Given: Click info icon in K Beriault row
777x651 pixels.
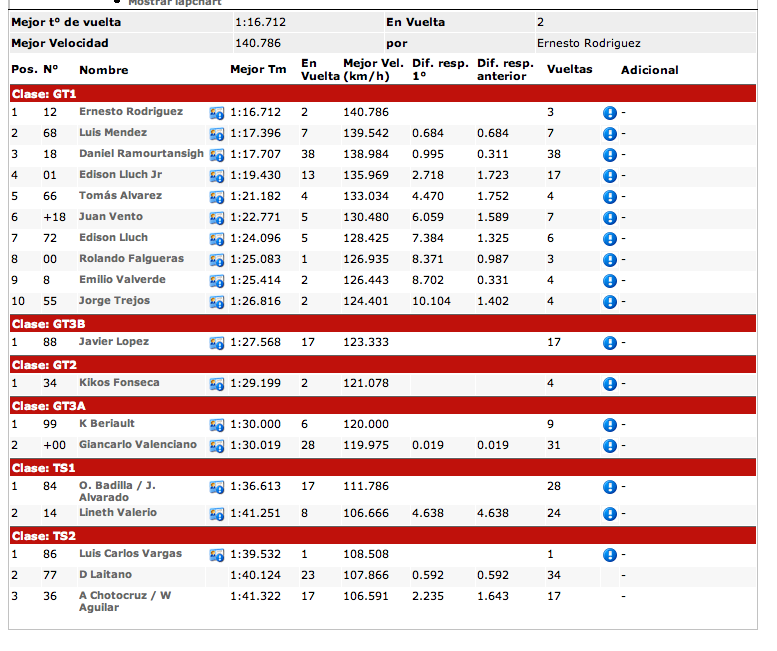Looking at the screenshot, I should 609,425.
